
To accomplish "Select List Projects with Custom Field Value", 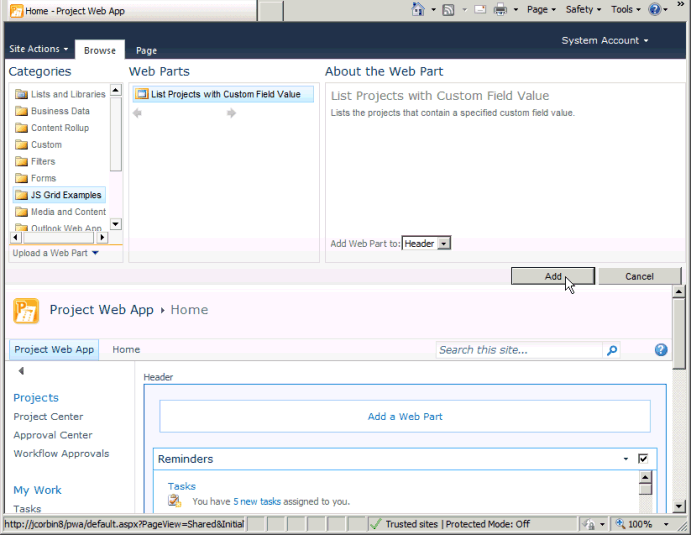I will pyautogui.click(x=223, y=94).
